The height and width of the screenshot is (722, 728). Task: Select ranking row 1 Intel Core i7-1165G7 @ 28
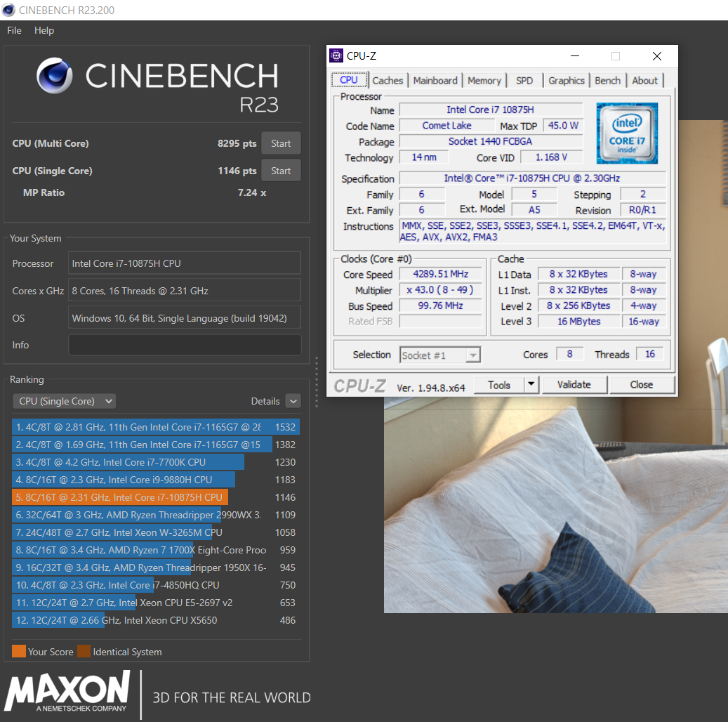coord(156,427)
